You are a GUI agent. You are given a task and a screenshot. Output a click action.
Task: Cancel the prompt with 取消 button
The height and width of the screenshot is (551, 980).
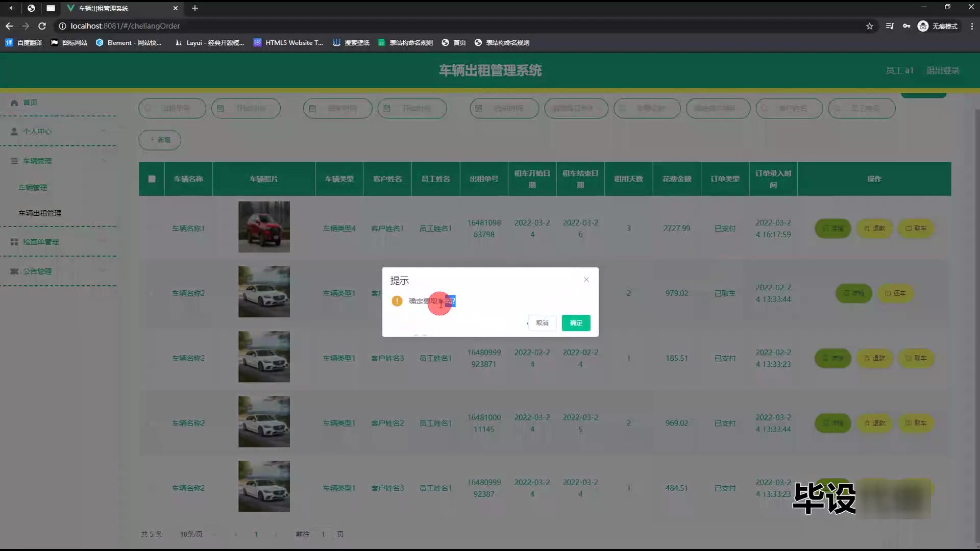click(x=542, y=323)
